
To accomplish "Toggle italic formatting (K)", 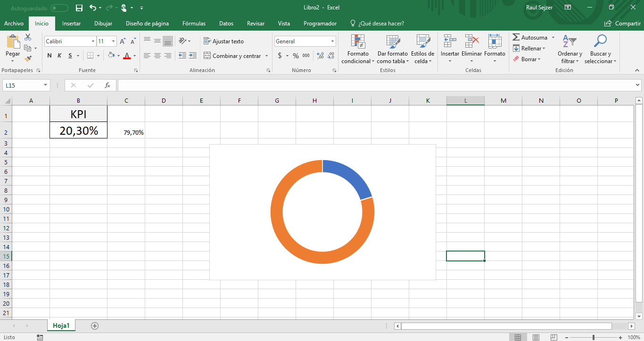I will [x=59, y=56].
